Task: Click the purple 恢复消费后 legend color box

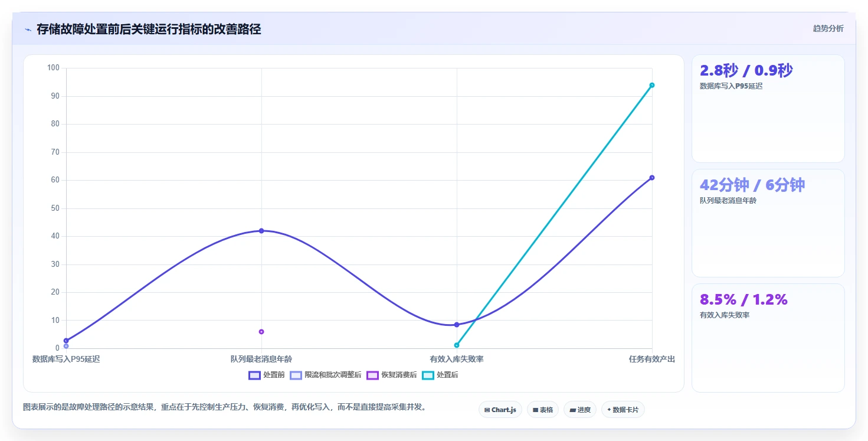Action: 373,375
